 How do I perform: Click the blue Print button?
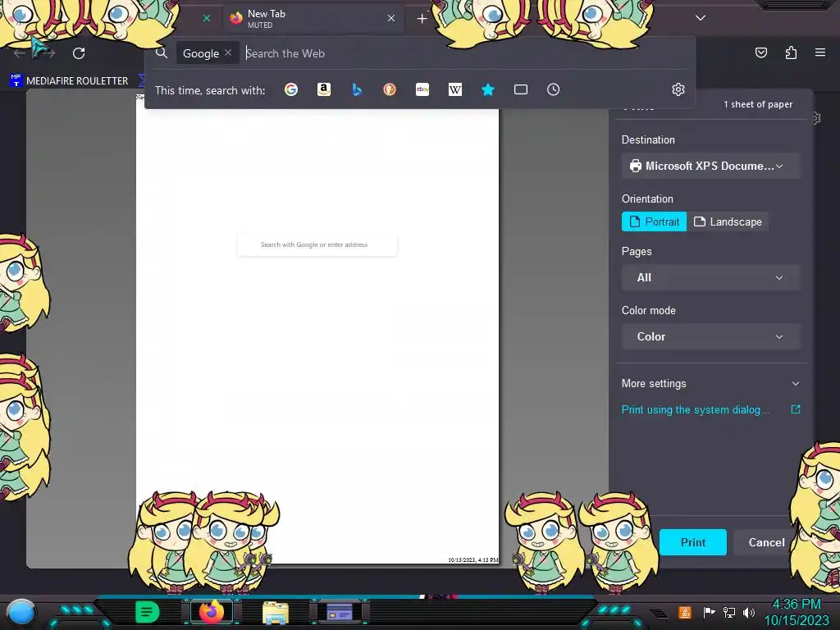pyautogui.click(x=692, y=542)
